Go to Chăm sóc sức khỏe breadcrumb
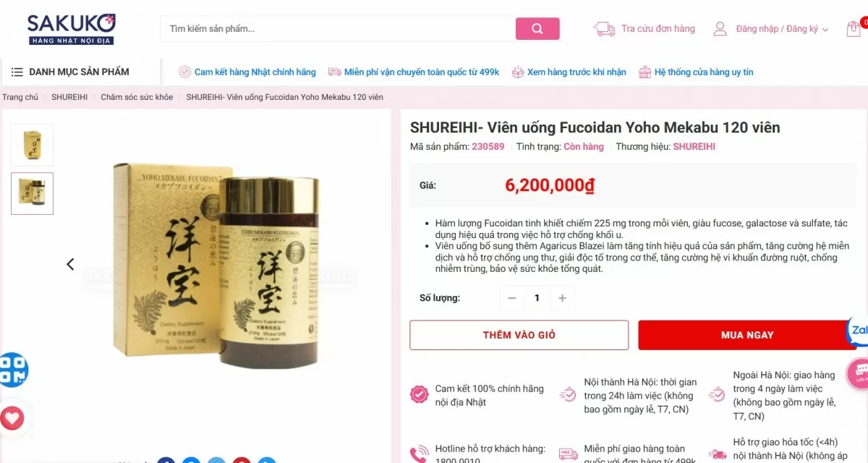868x463 pixels. [137, 97]
